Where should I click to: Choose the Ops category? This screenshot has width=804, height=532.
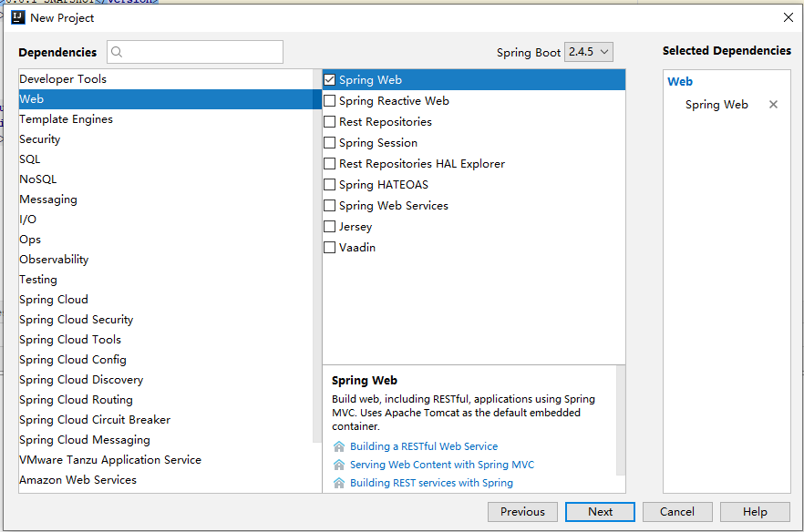(166, 240)
